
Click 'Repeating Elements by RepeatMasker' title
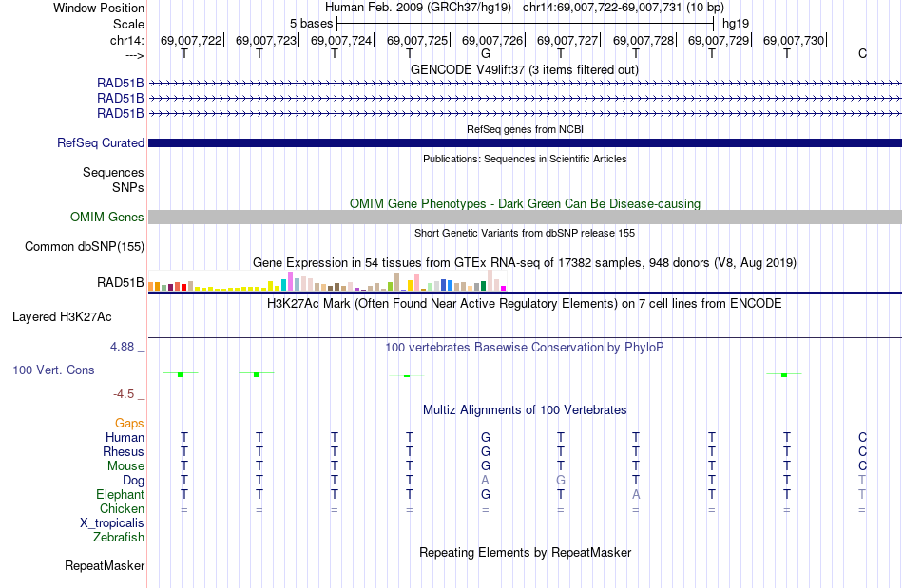click(525, 552)
